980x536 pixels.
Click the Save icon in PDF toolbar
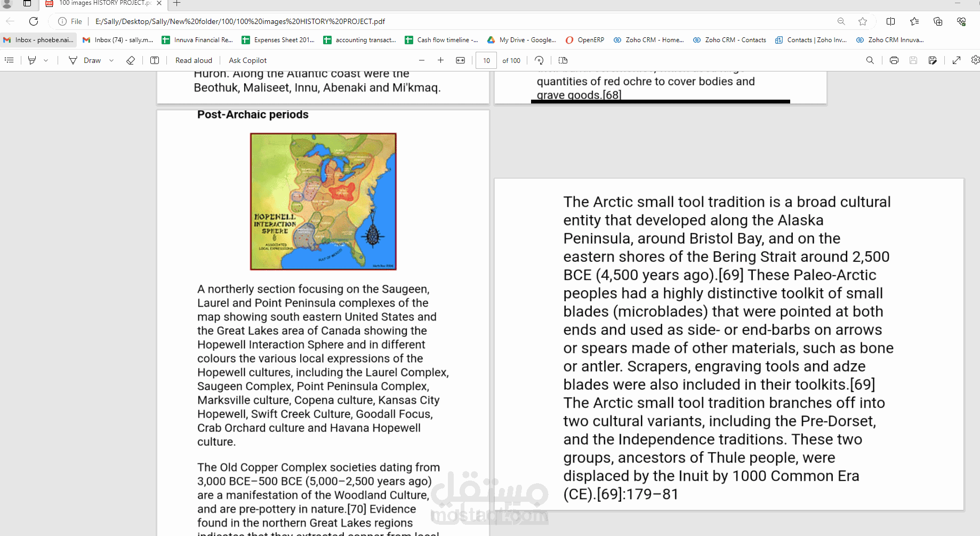(x=913, y=60)
